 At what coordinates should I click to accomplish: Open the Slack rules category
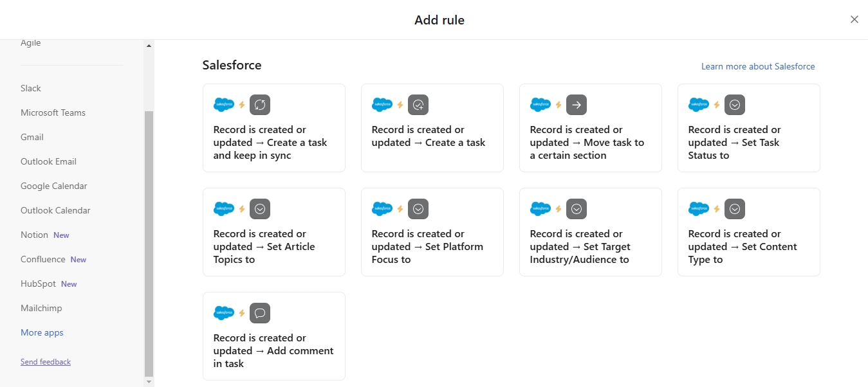(31, 88)
